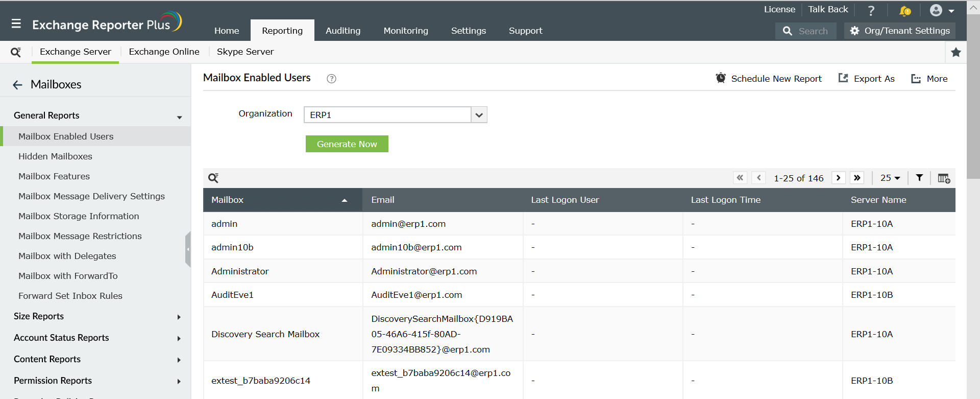Switch to Exchange Online tab
The height and width of the screenshot is (399, 980).
pyautogui.click(x=164, y=52)
